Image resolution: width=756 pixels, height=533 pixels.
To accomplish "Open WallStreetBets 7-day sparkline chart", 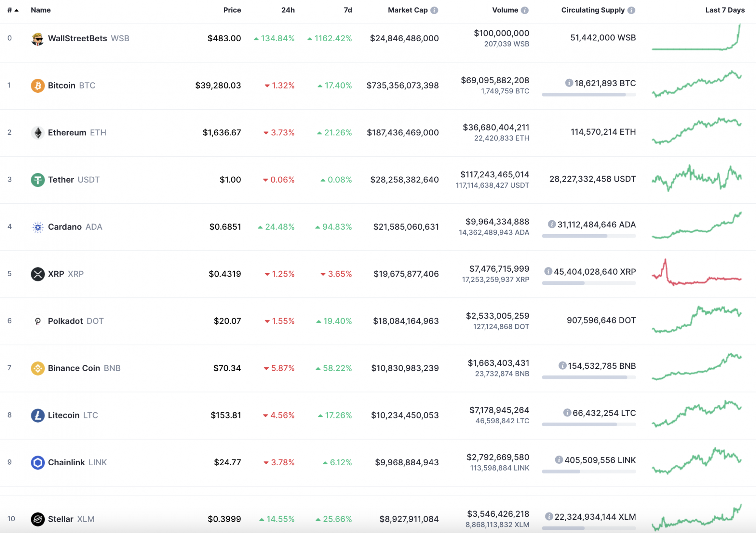I will [696, 37].
